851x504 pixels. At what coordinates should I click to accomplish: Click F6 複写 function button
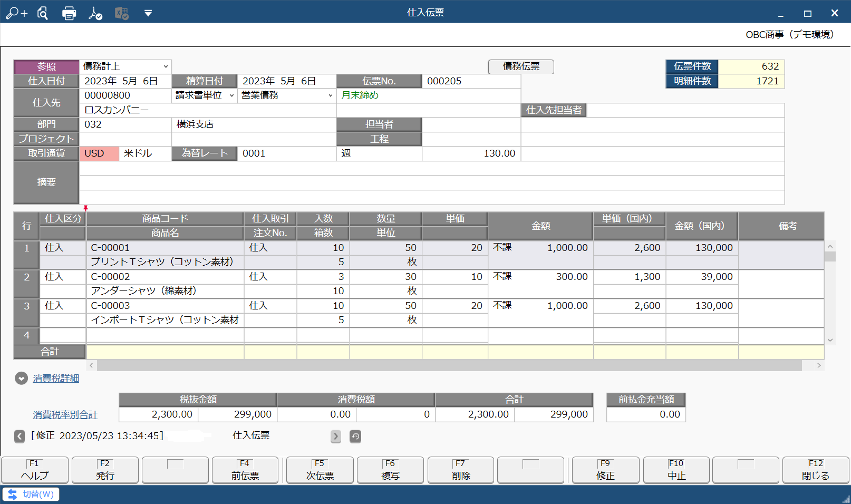click(x=390, y=470)
